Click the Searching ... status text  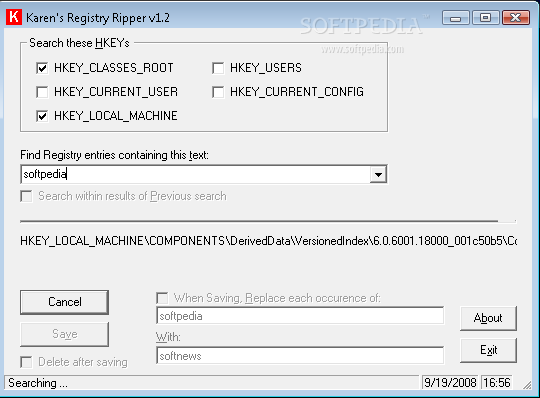(38, 383)
